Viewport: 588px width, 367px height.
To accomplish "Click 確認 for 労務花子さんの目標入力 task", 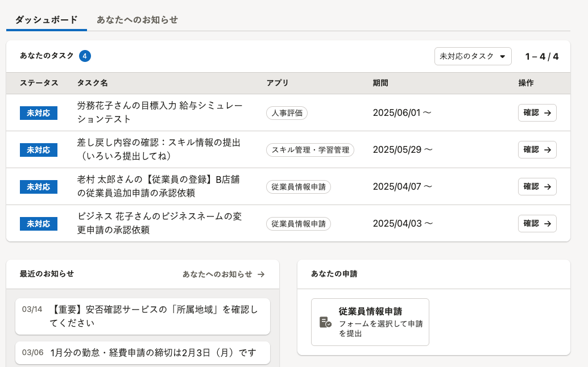I will coord(537,112).
